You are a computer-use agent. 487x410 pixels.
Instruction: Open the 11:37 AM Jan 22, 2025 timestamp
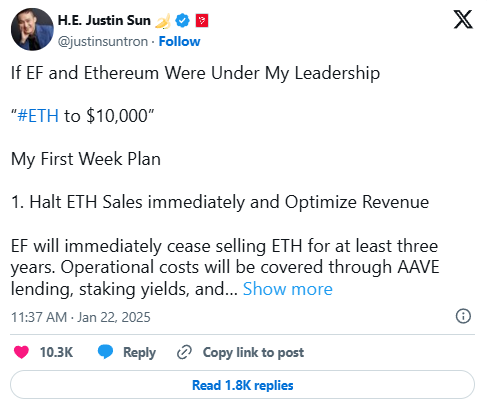click(x=81, y=317)
